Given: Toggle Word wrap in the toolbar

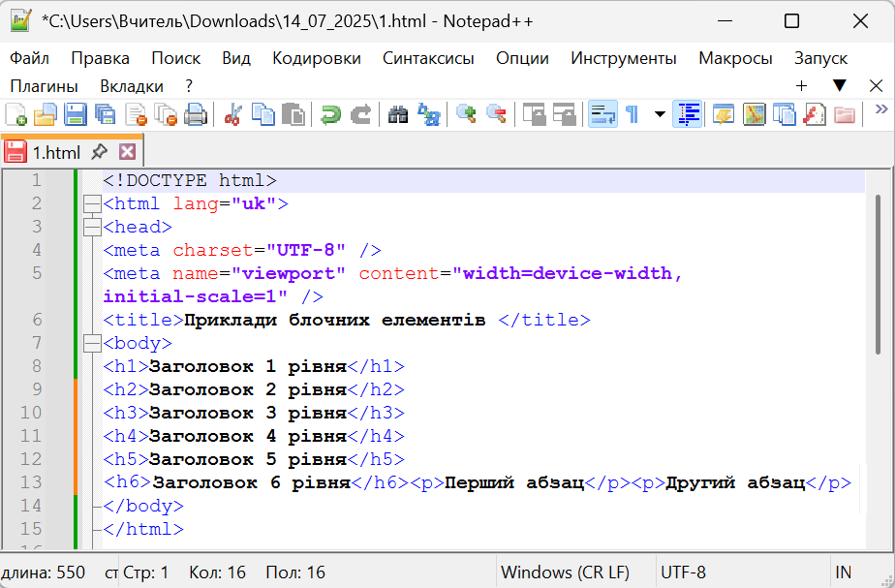Looking at the screenshot, I should tap(603, 115).
